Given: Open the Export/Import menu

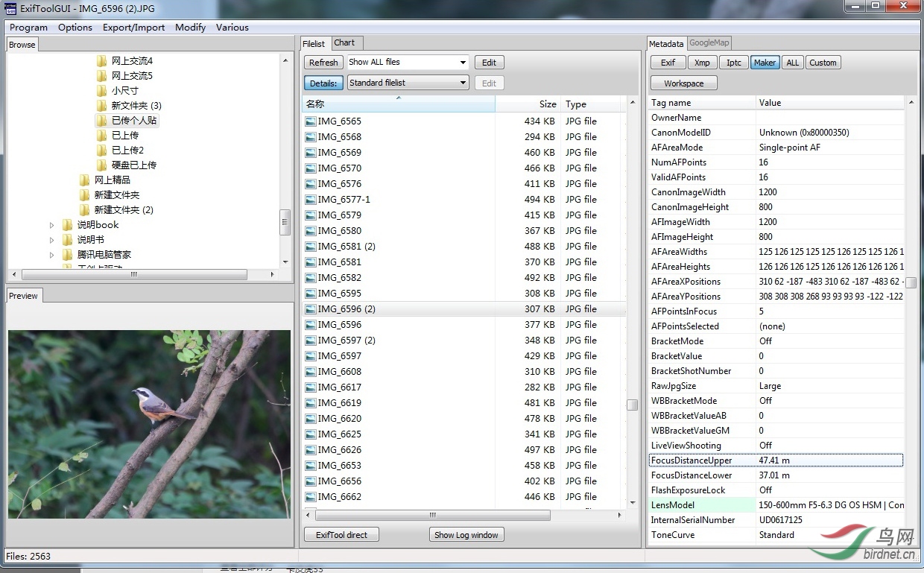Looking at the screenshot, I should (134, 28).
